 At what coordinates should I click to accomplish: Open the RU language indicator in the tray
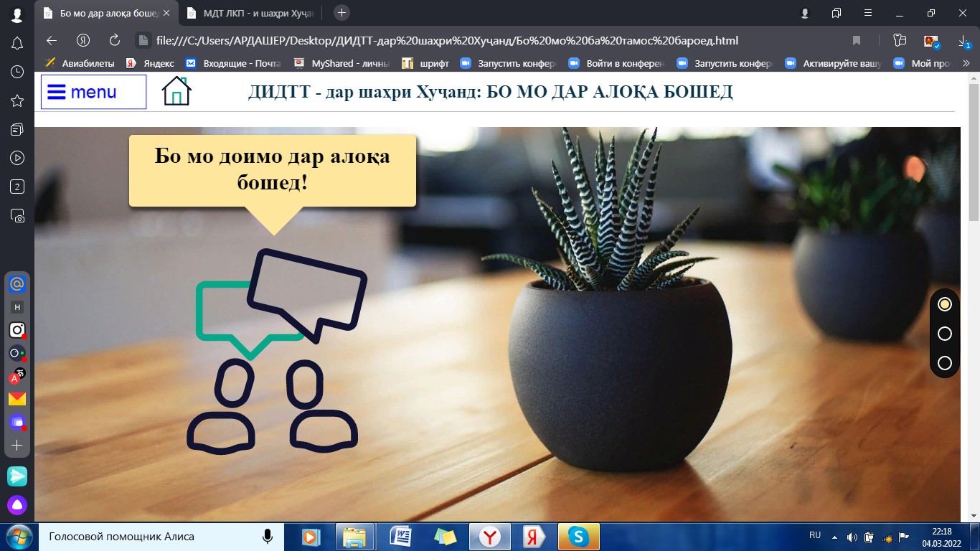pos(815,535)
